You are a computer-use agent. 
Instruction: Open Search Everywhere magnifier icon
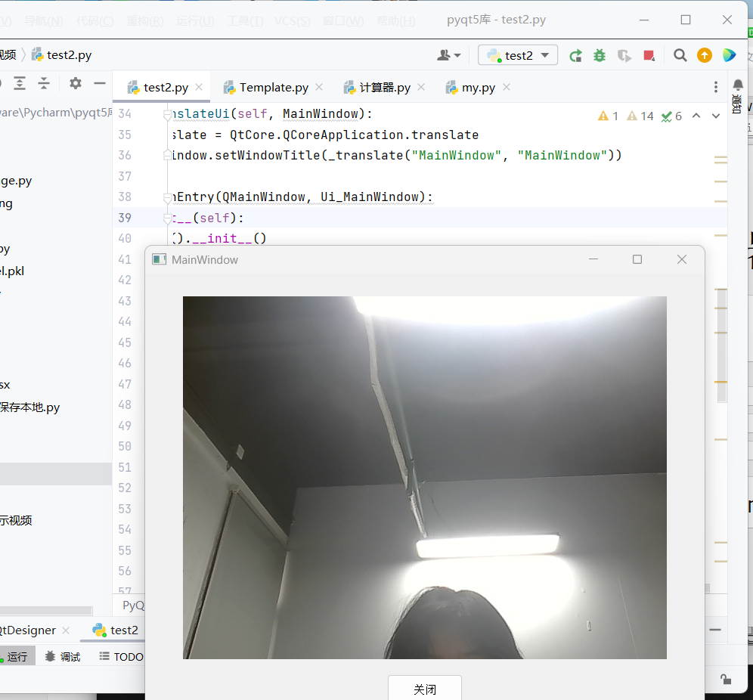coord(680,55)
